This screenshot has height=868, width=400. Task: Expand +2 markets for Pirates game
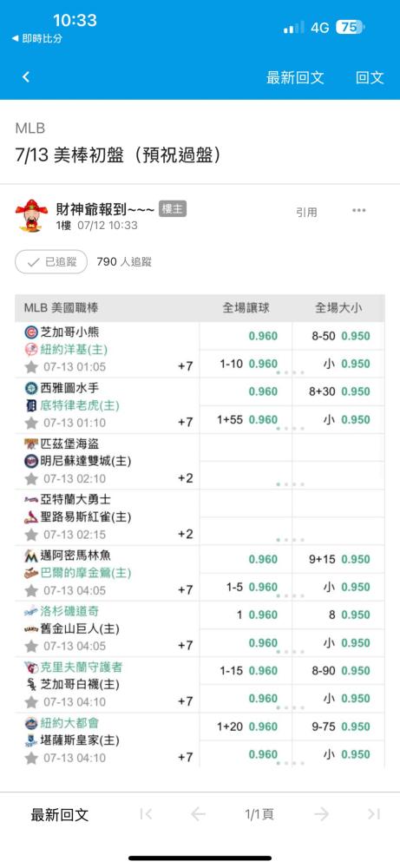(x=186, y=478)
